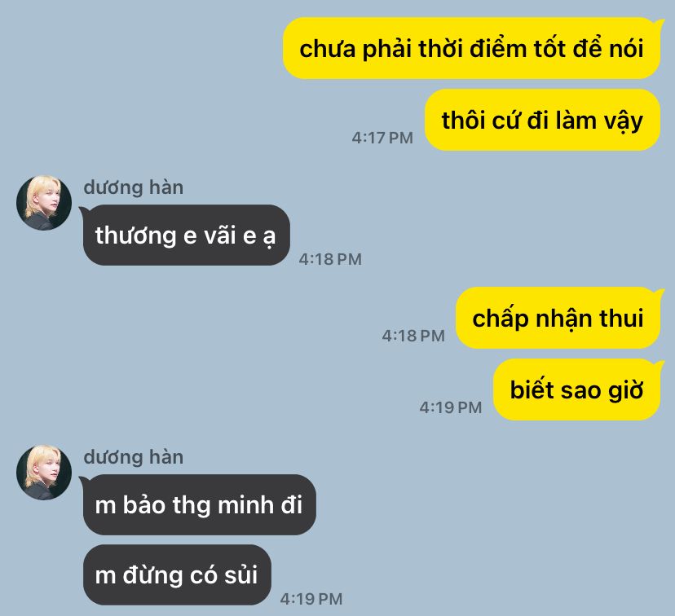The height and width of the screenshot is (616, 675).
Task: Select the 'thôi cứ đi làm vậy' message
Action: click(542, 120)
